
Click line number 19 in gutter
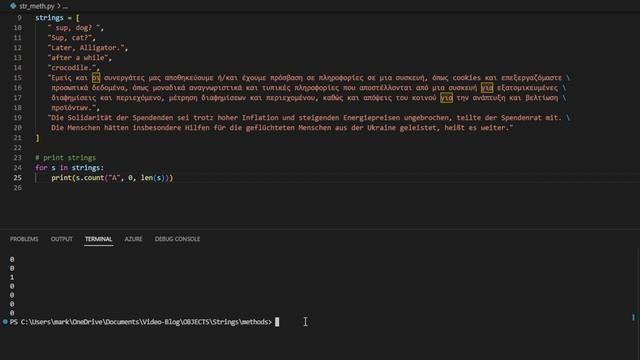18,118
